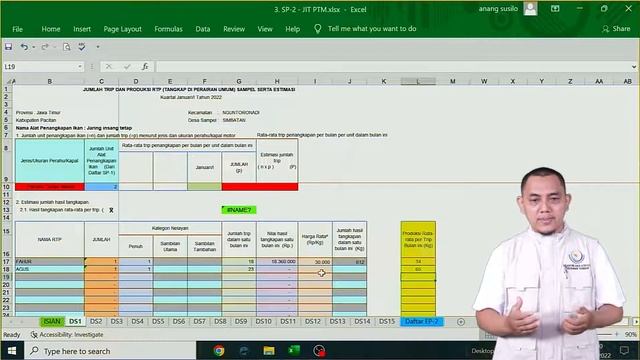Switch to the DS15 sheet tab
The height and width of the screenshot is (360, 640).
coord(387,322)
